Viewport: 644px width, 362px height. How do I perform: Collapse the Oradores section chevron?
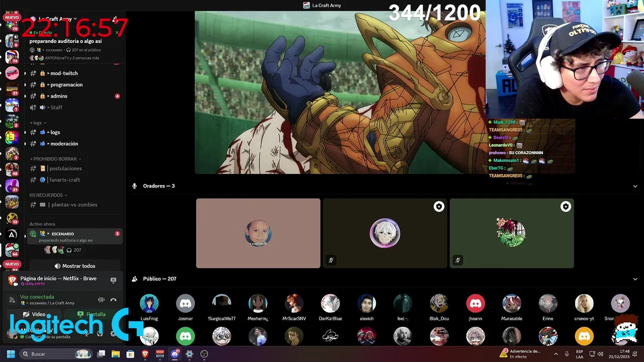click(635, 186)
